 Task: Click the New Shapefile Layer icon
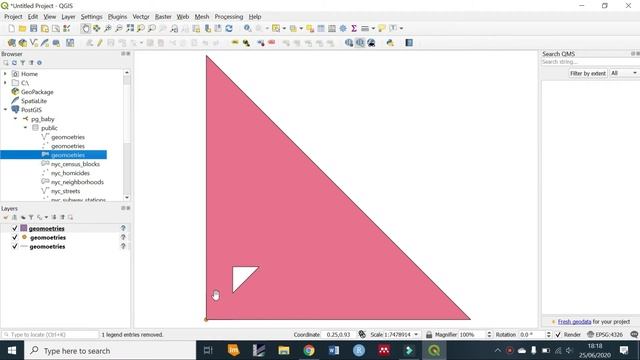[34, 43]
